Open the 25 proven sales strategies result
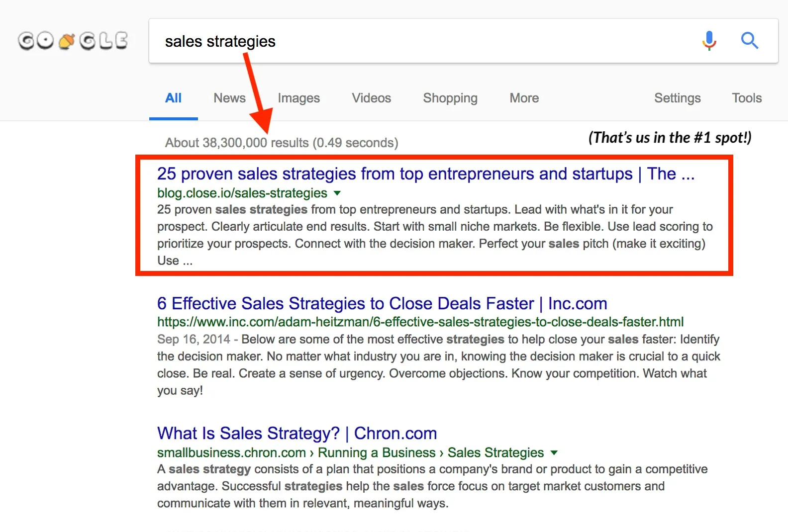Image resolution: width=788 pixels, height=532 pixels. [x=425, y=174]
